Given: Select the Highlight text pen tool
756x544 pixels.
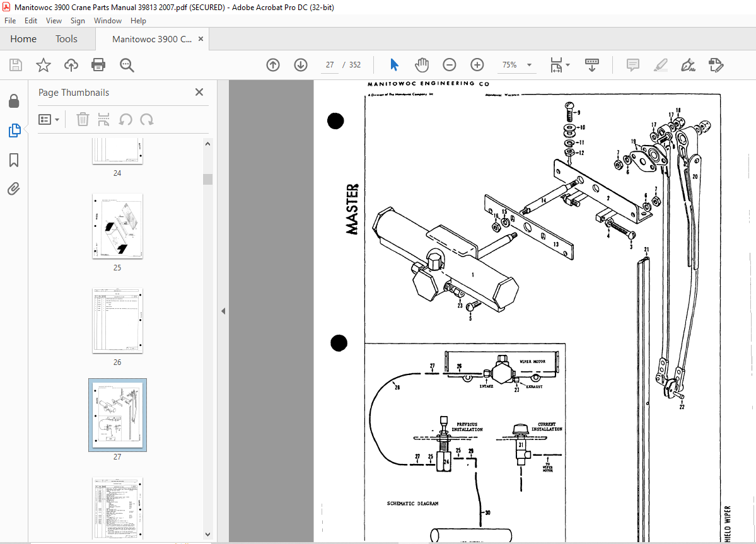Looking at the screenshot, I should coord(661,65).
